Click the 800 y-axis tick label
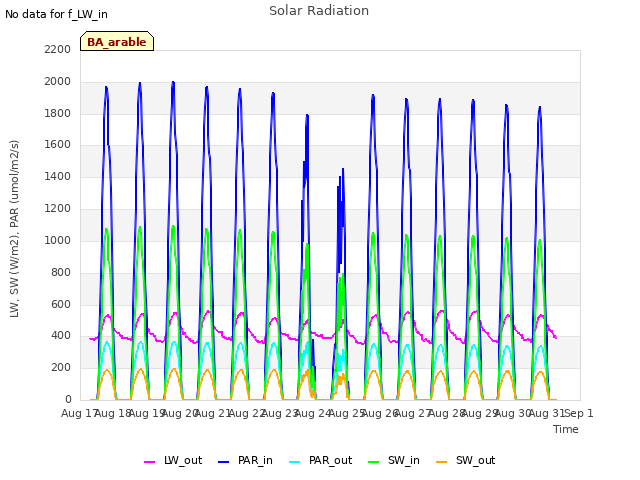This screenshot has height=480, width=640. [x=61, y=272]
